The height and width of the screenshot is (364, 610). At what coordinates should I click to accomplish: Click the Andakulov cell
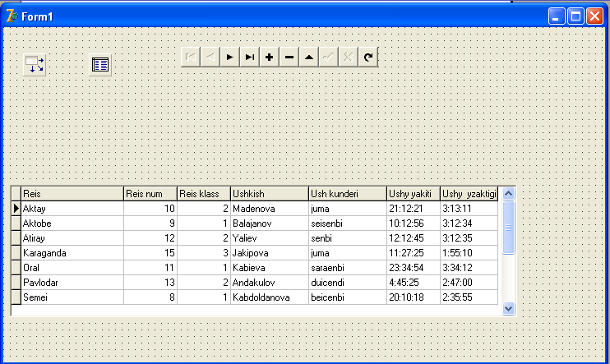click(270, 283)
